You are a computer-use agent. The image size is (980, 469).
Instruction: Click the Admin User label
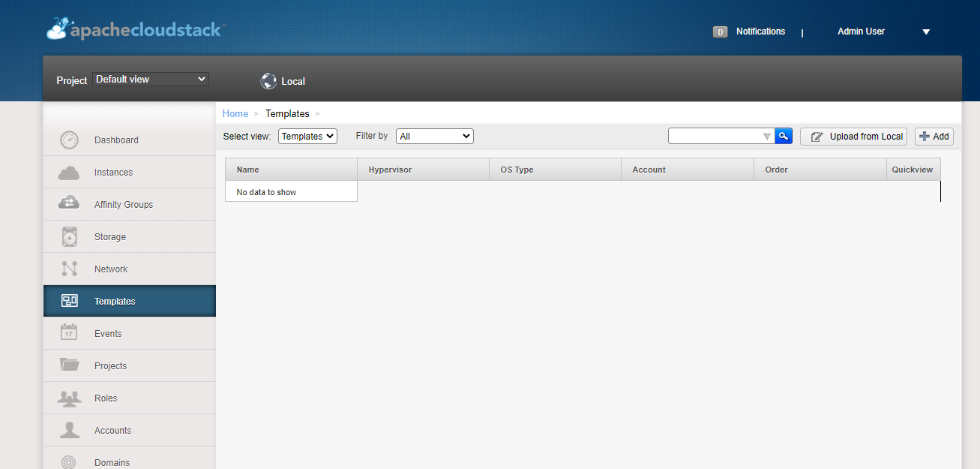[x=861, y=32]
